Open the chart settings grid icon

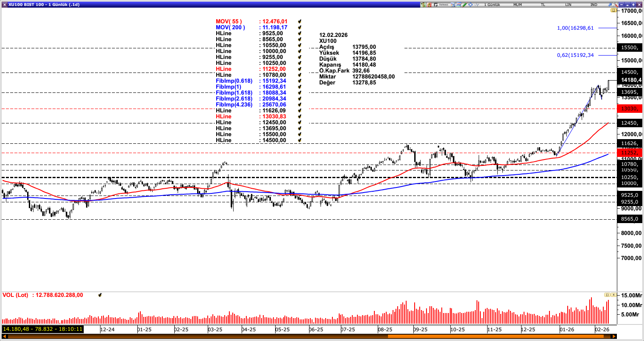tap(453, 5)
